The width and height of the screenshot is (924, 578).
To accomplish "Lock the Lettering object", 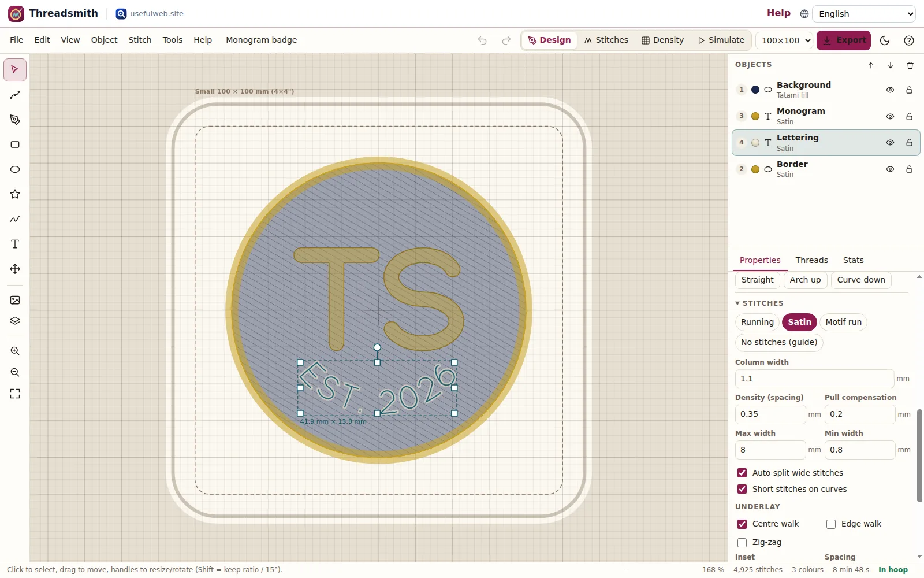I will pyautogui.click(x=909, y=143).
